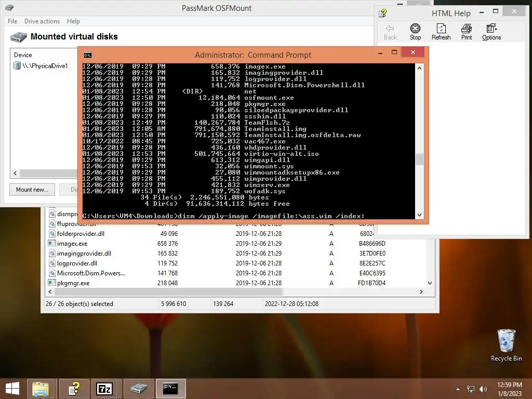
Task: Select the pkgmgr.exe file name in 7-Zip
Action: 73,283
